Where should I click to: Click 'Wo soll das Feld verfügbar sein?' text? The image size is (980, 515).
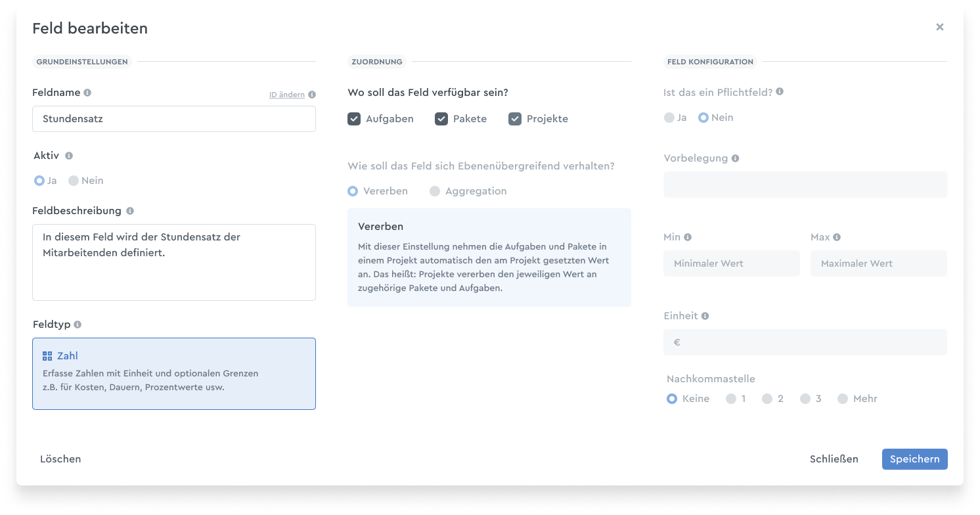[428, 93]
